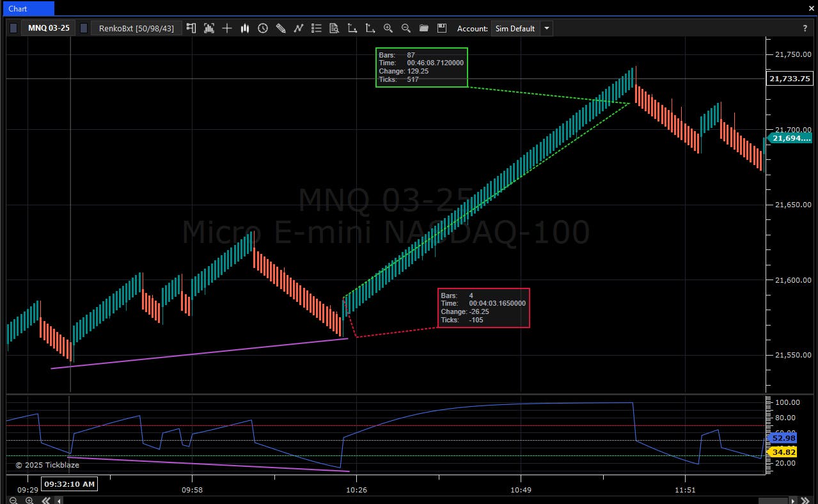Save chart with the floppy disk icon

pos(441,28)
